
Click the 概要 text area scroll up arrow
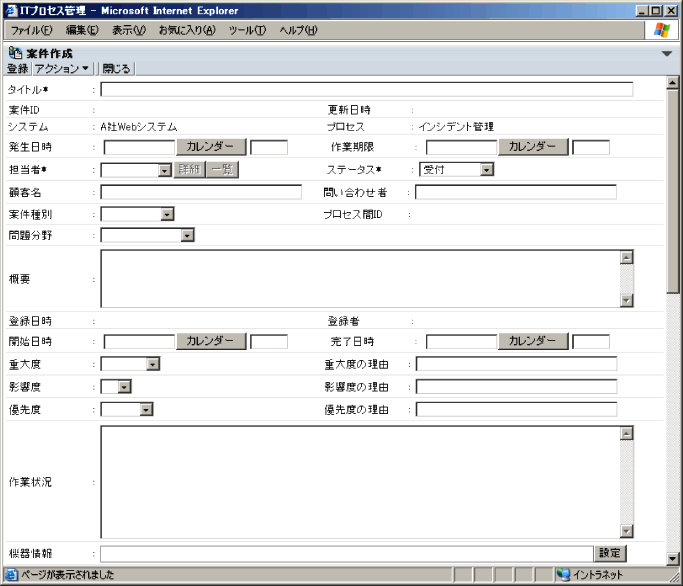626,257
